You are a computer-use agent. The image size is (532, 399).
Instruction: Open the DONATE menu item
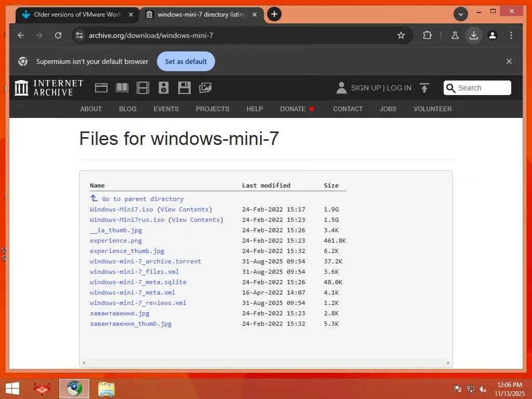(297, 109)
